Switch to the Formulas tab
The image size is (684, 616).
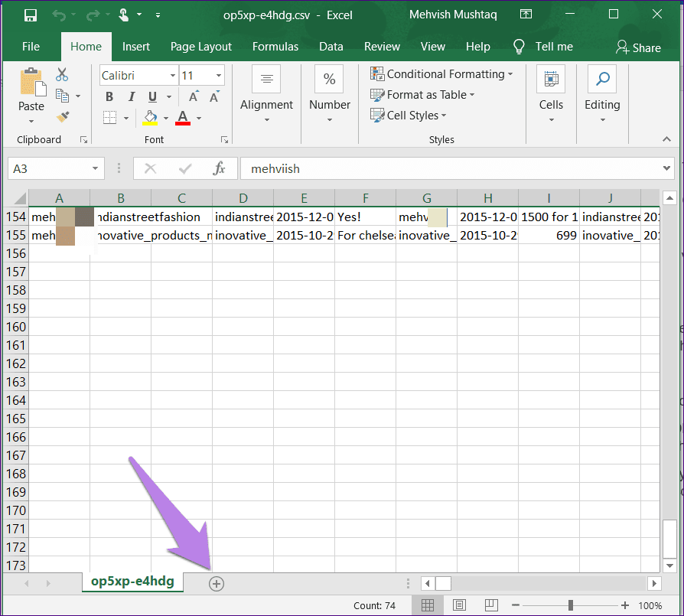[275, 46]
